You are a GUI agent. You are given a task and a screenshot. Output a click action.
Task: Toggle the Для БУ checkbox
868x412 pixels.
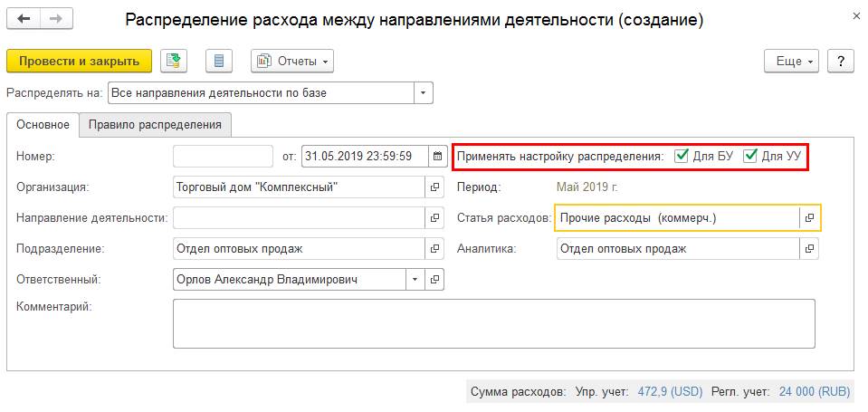pos(681,156)
